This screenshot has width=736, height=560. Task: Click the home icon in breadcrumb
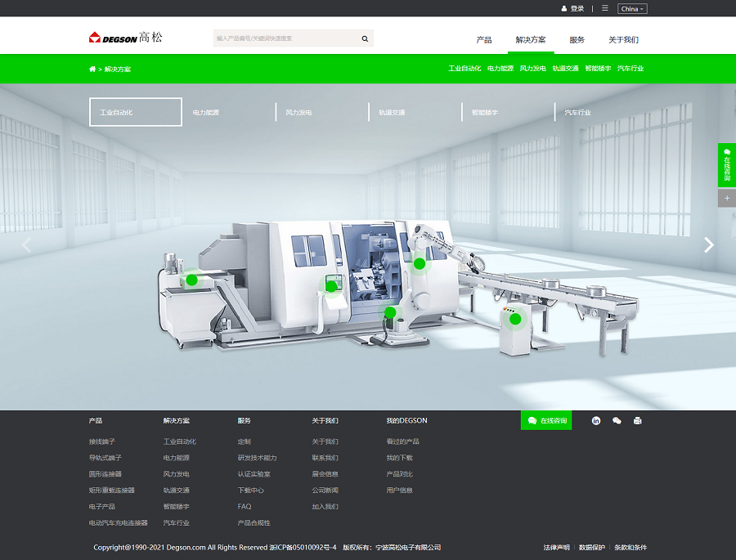click(92, 69)
